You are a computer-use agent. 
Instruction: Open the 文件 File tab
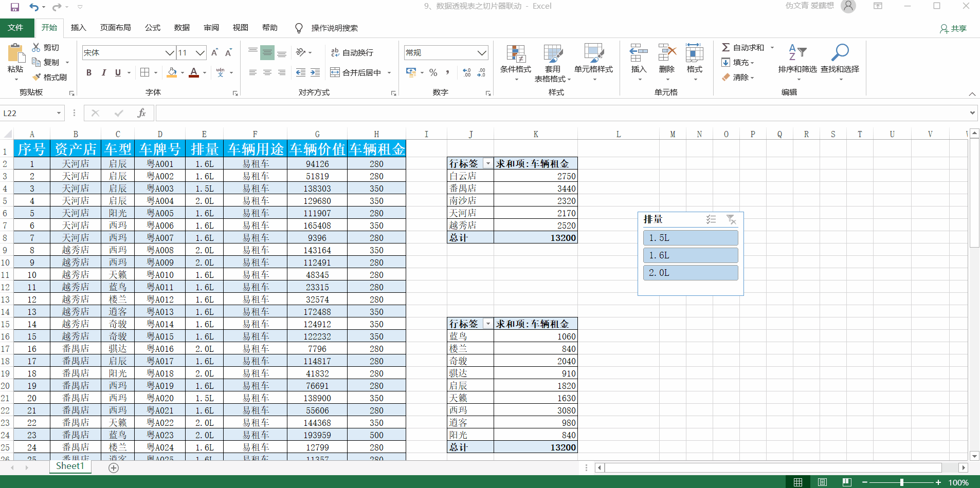click(x=15, y=28)
